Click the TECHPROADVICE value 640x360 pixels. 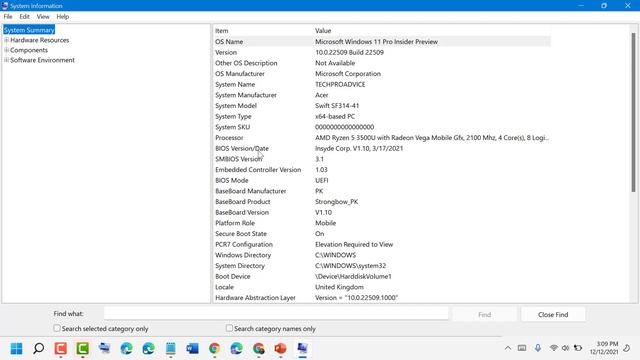pyautogui.click(x=340, y=84)
